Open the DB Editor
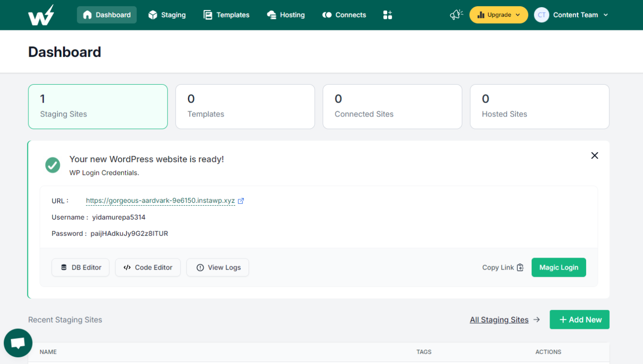 (80, 268)
